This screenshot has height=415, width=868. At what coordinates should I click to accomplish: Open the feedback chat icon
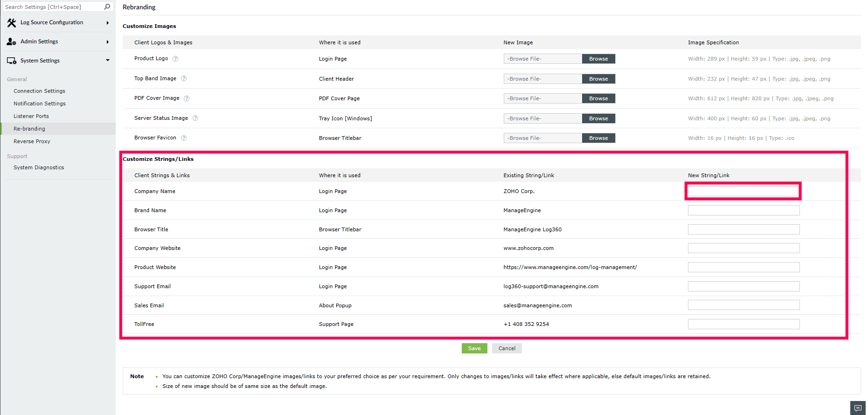[858, 408]
